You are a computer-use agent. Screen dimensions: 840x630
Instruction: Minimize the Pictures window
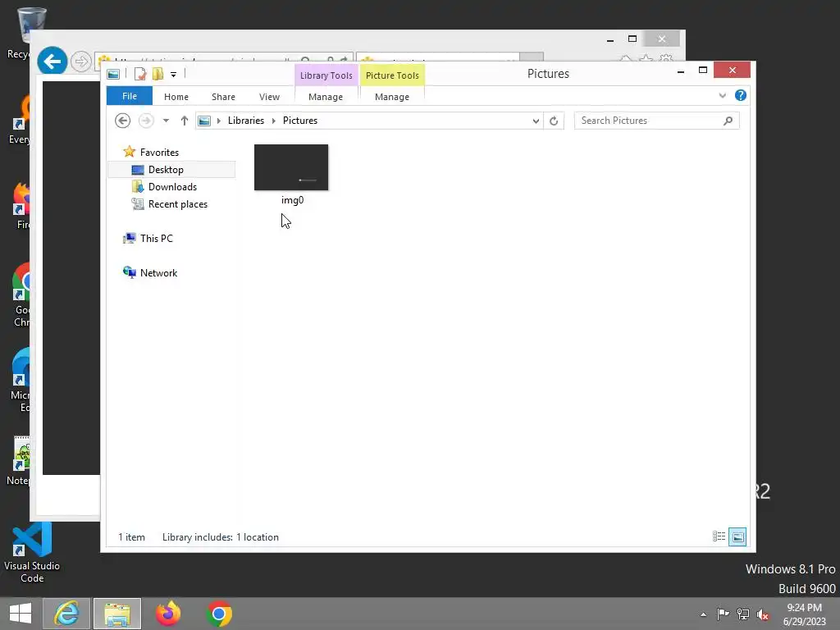point(681,71)
